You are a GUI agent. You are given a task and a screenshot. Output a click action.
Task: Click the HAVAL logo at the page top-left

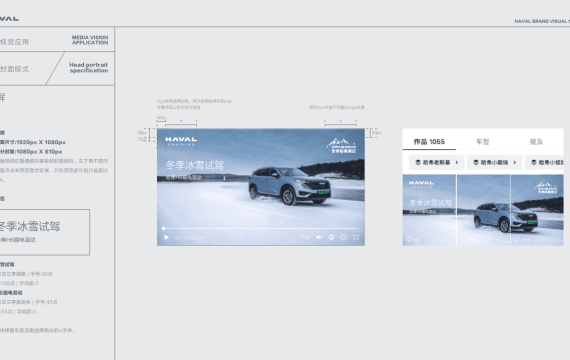9,19
